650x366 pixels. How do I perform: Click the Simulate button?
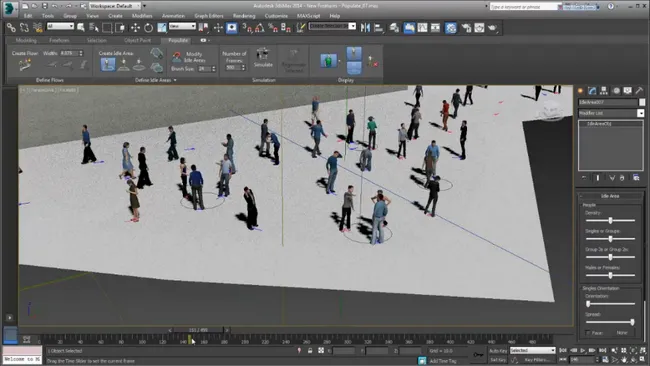click(x=263, y=58)
